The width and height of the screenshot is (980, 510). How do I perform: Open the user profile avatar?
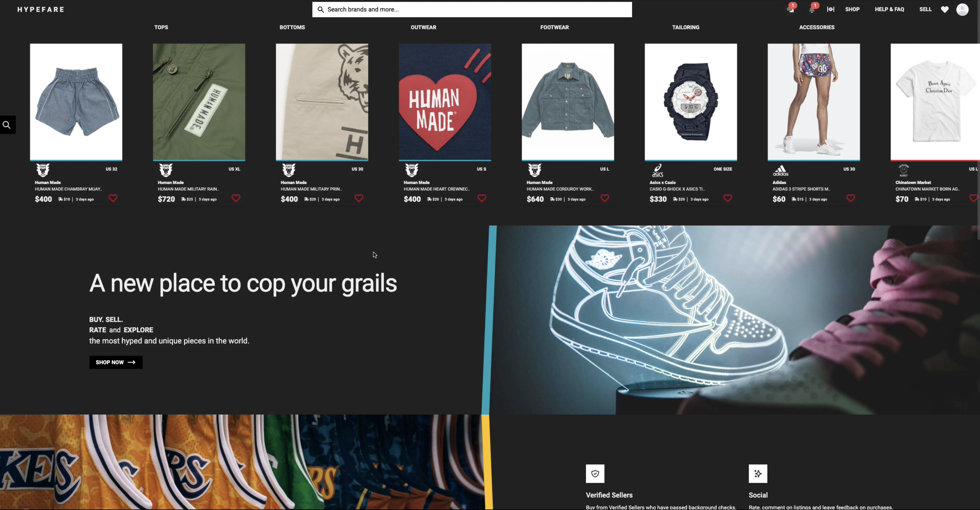pos(962,10)
